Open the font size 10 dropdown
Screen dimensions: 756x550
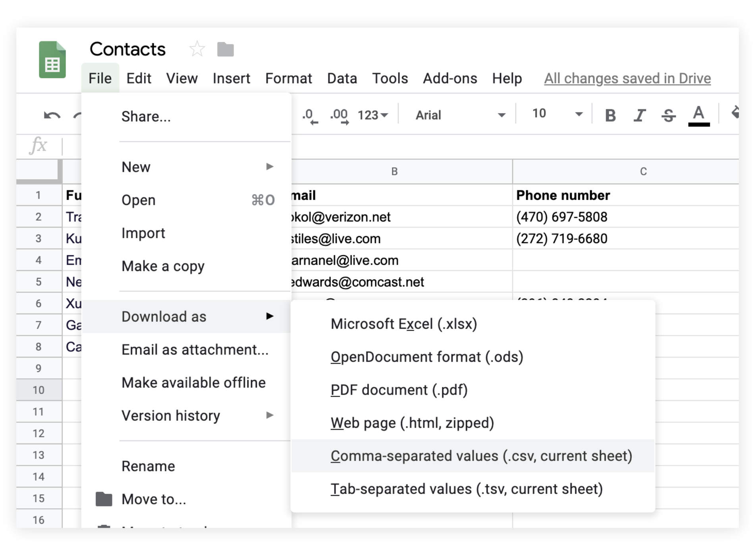pyautogui.click(x=557, y=114)
